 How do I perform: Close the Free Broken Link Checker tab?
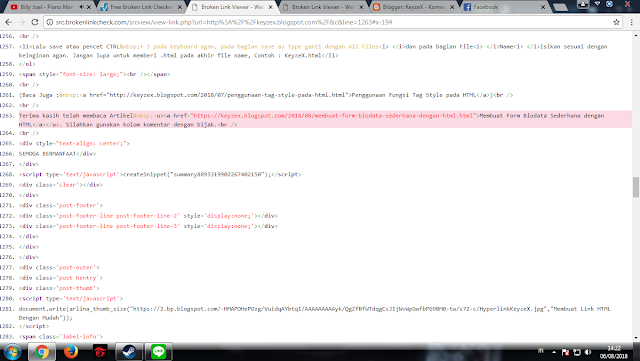[x=180, y=7]
